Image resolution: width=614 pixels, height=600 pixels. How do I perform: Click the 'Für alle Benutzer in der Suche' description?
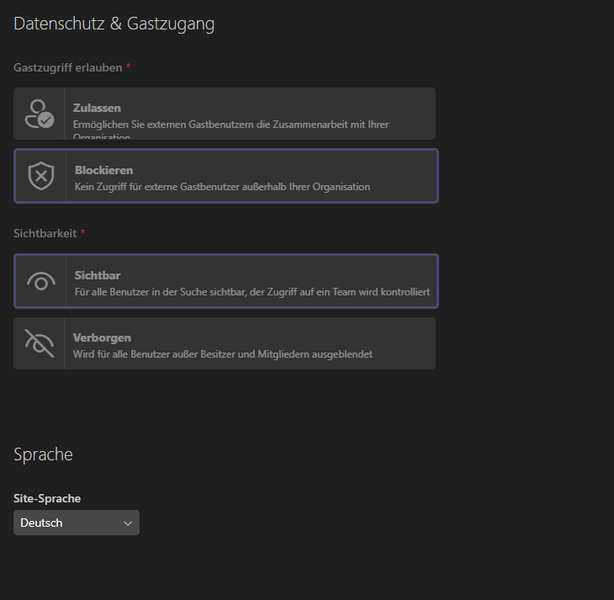pos(252,292)
